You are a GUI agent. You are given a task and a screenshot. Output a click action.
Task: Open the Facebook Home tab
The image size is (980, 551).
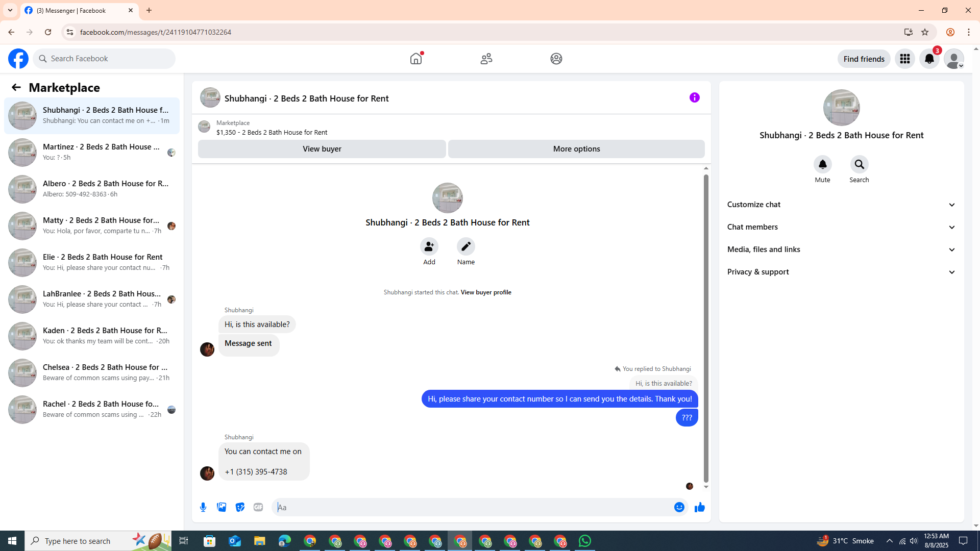pyautogui.click(x=416, y=59)
